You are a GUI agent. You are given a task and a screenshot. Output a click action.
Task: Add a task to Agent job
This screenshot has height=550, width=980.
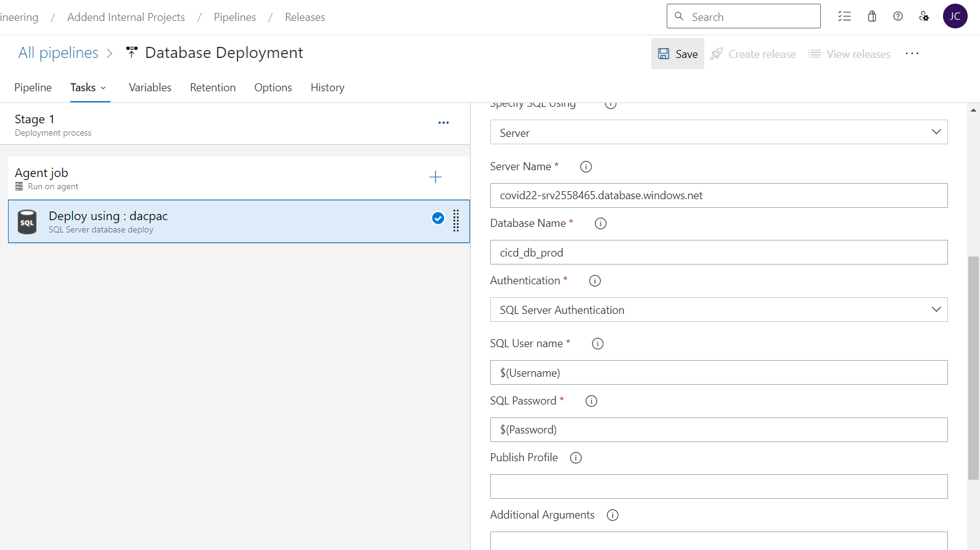tap(435, 178)
